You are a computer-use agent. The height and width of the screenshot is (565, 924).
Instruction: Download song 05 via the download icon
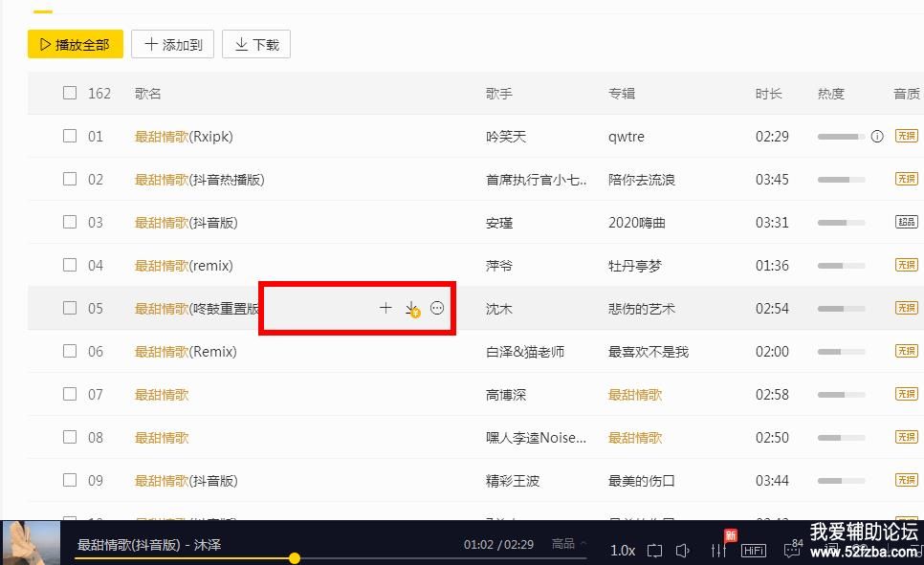[412, 309]
